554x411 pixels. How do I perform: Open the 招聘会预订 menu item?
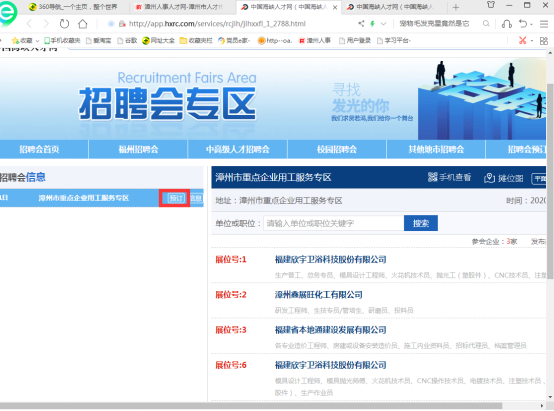point(516,149)
